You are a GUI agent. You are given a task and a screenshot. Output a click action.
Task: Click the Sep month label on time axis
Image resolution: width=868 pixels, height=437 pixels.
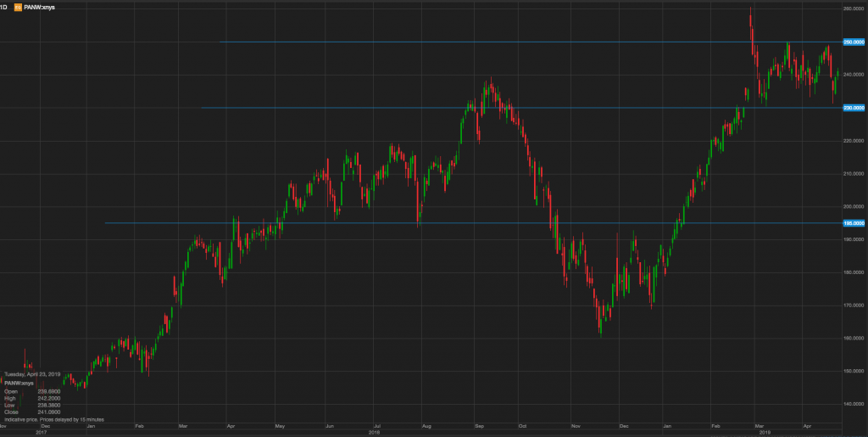tap(479, 424)
